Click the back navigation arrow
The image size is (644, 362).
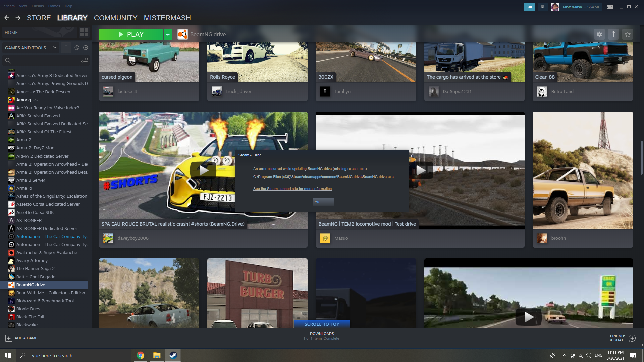point(7,18)
